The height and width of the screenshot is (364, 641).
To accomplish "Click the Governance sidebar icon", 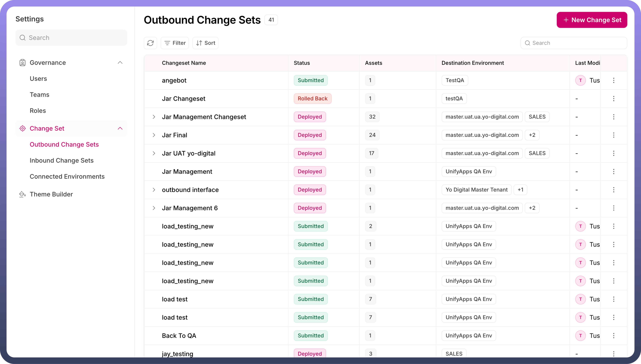I will [x=23, y=63].
